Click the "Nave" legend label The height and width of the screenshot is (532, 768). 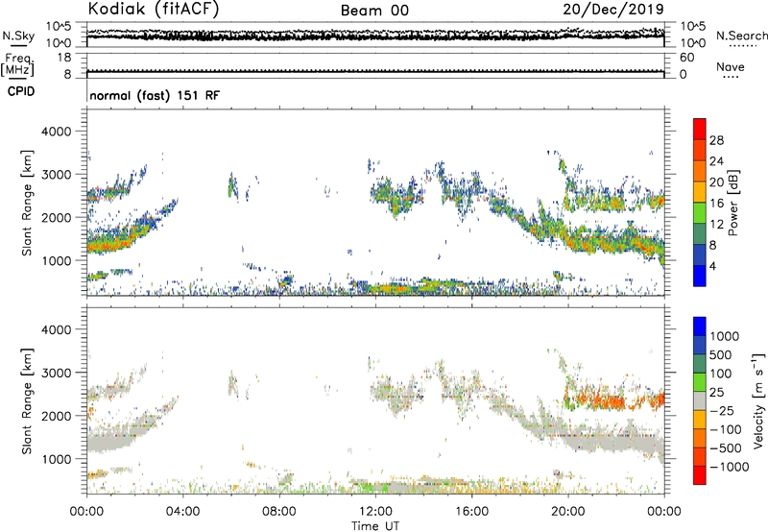(x=731, y=66)
